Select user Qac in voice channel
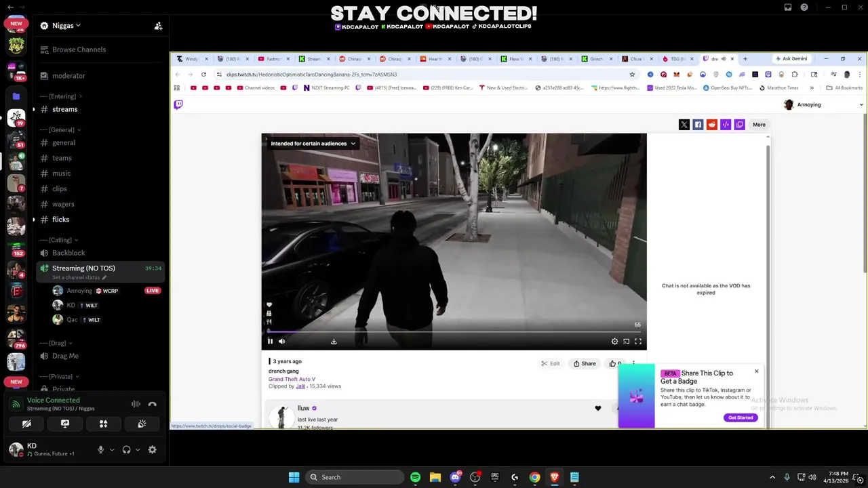 (72, 320)
